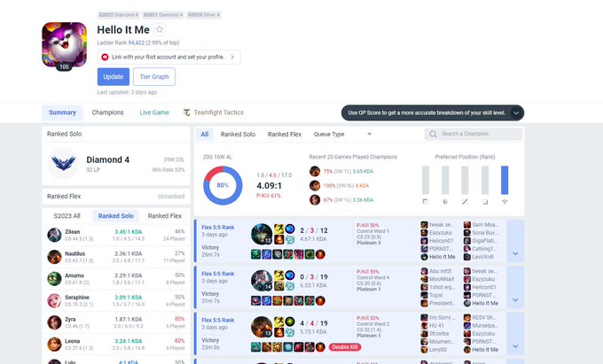
Task: Click the Mid position preference bar
Action: (465, 180)
